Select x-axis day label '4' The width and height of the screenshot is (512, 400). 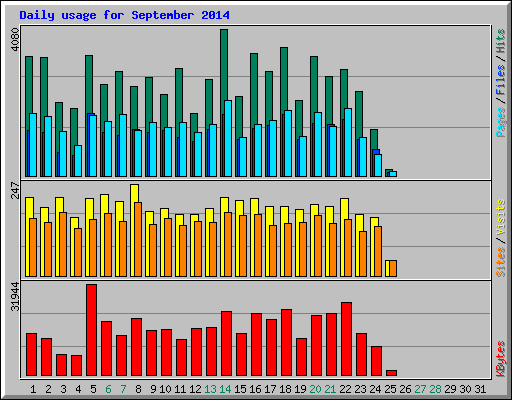[78, 389]
